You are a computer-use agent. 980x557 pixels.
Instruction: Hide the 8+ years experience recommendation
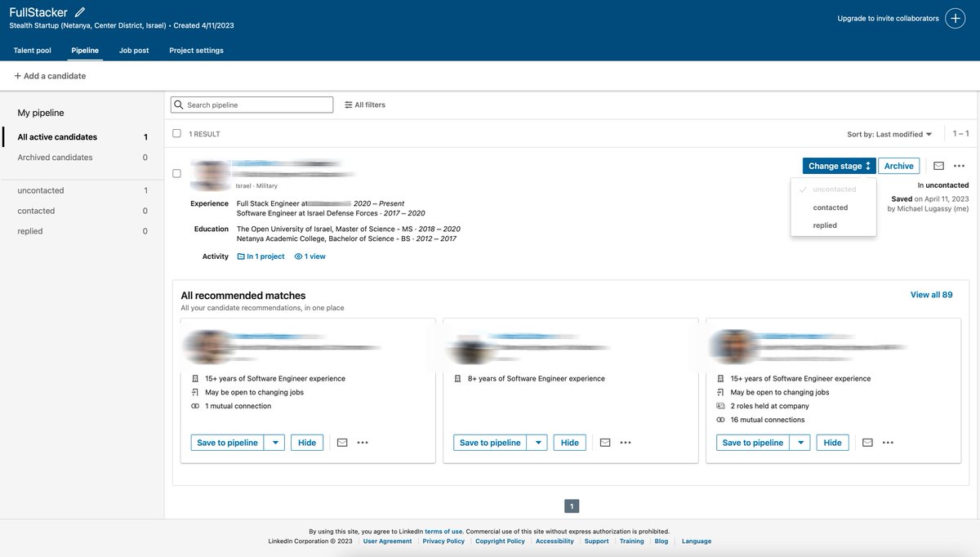pos(570,443)
